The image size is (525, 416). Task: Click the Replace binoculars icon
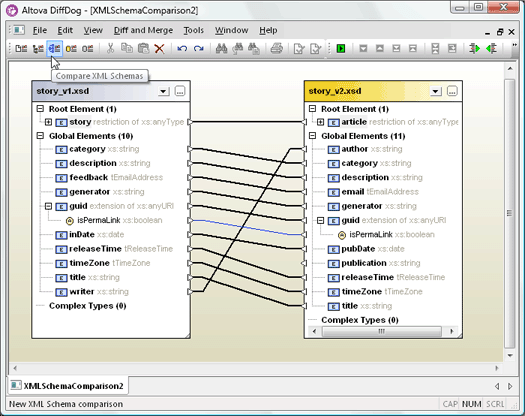254,49
